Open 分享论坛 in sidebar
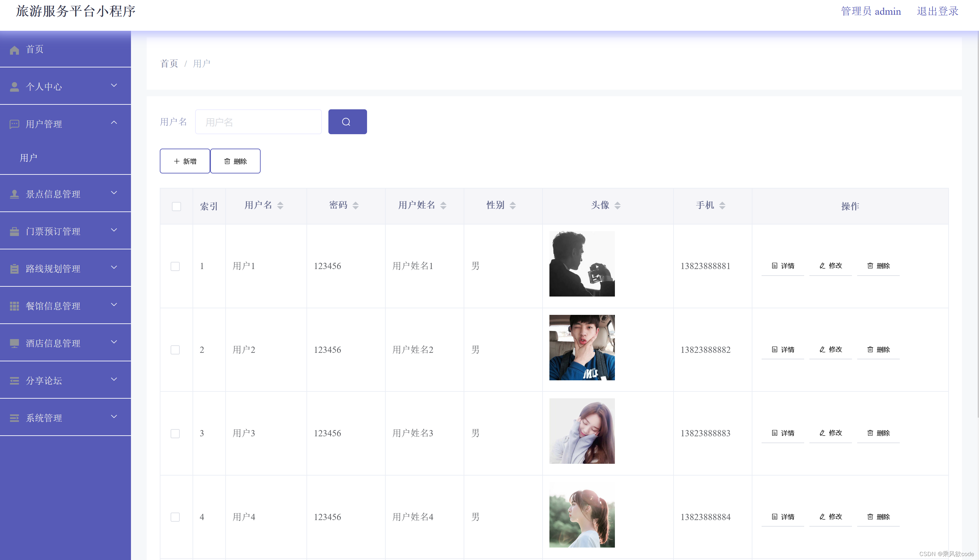979x560 pixels. [x=65, y=380]
